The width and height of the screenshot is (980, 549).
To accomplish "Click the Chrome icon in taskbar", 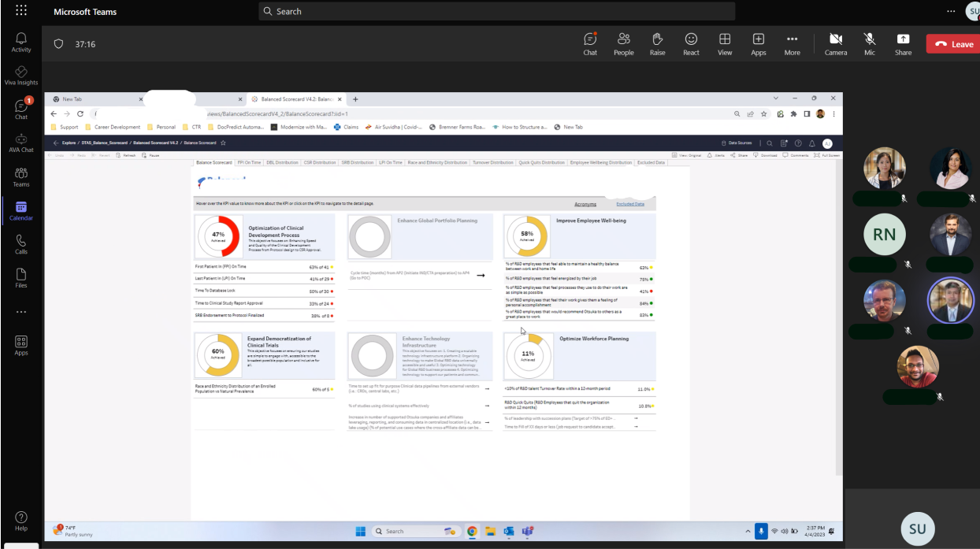I will click(473, 531).
